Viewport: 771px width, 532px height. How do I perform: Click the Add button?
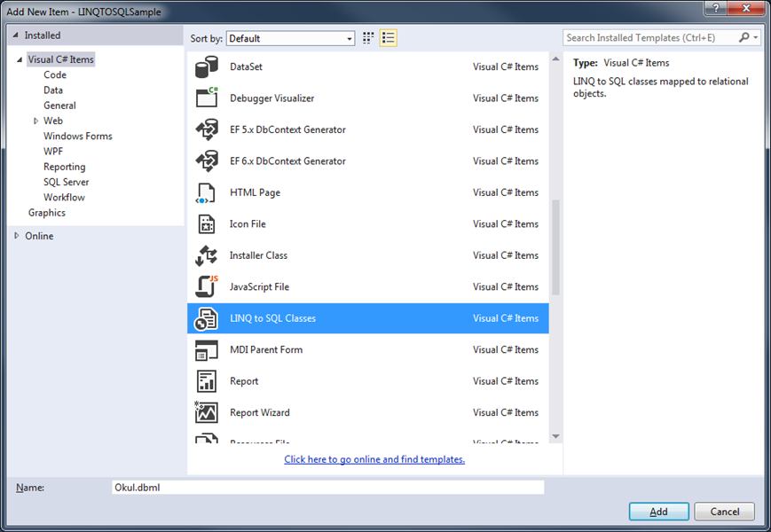[658, 512]
